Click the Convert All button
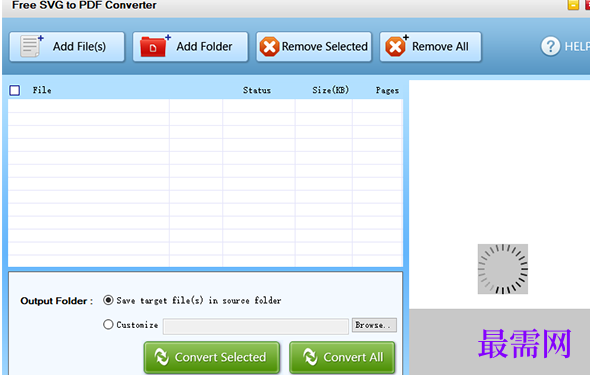This screenshot has height=375, width=590. tap(342, 357)
